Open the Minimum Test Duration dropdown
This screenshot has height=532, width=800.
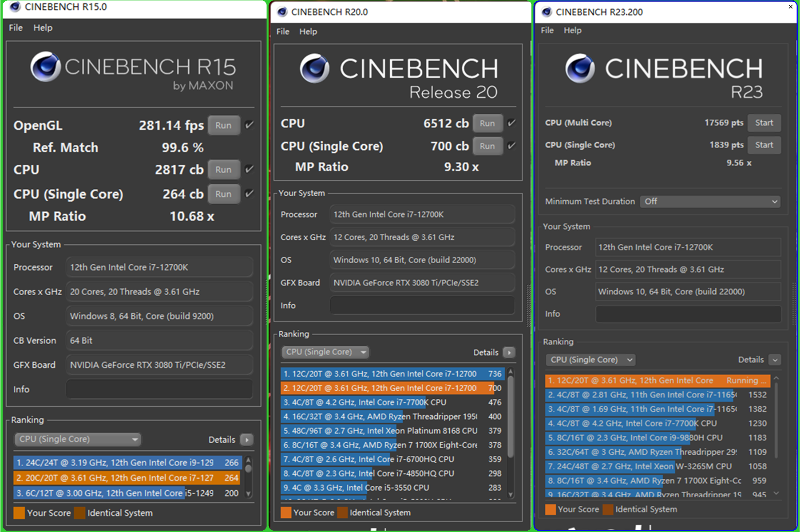coord(709,202)
